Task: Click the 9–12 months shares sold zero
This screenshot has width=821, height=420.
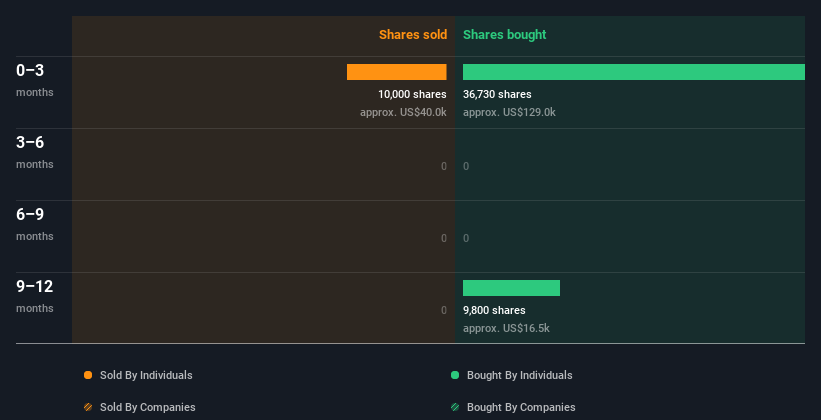Action: (x=444, y=311)
